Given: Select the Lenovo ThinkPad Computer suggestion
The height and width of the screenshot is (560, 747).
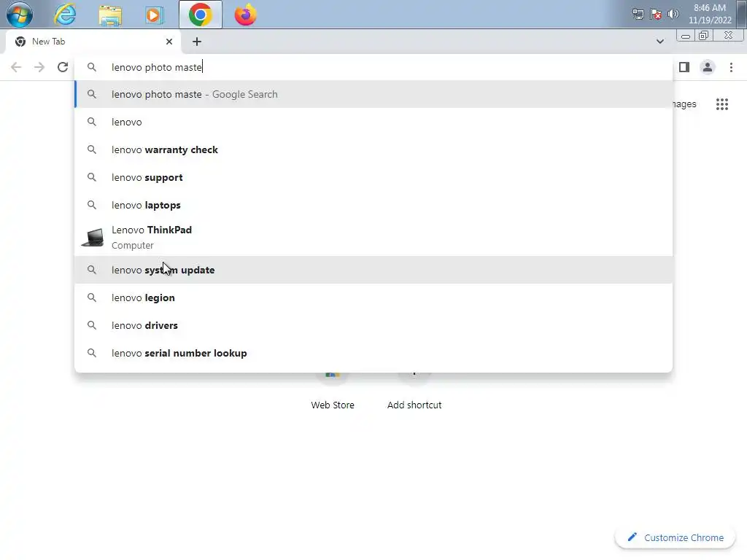Looking at the screenshot, I should click(373, 237).
